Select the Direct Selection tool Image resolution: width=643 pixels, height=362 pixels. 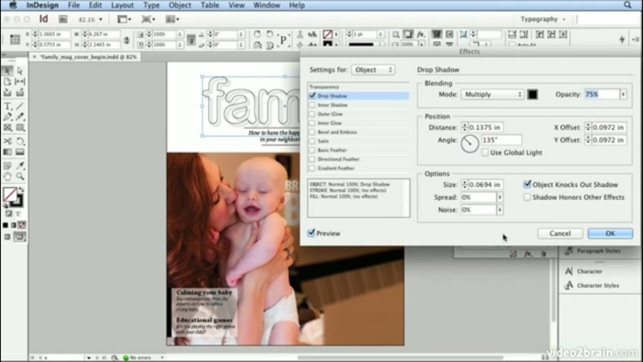point(20,71)
